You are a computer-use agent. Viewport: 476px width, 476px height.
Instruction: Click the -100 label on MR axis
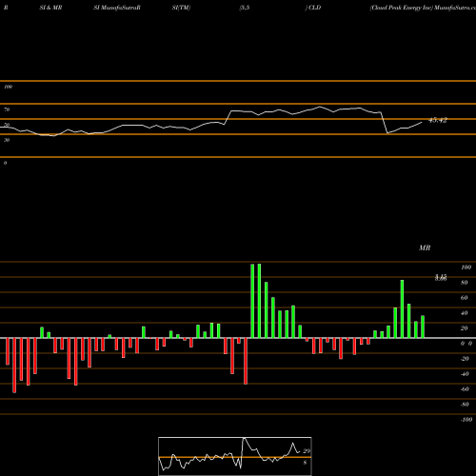pos(466,420)
